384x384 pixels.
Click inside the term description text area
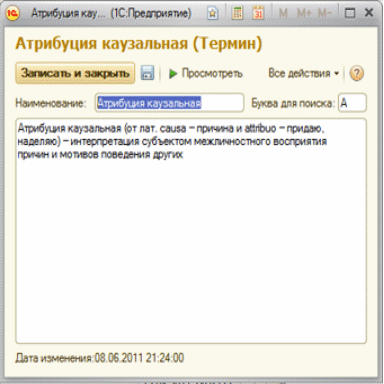(x=191, y=231)
